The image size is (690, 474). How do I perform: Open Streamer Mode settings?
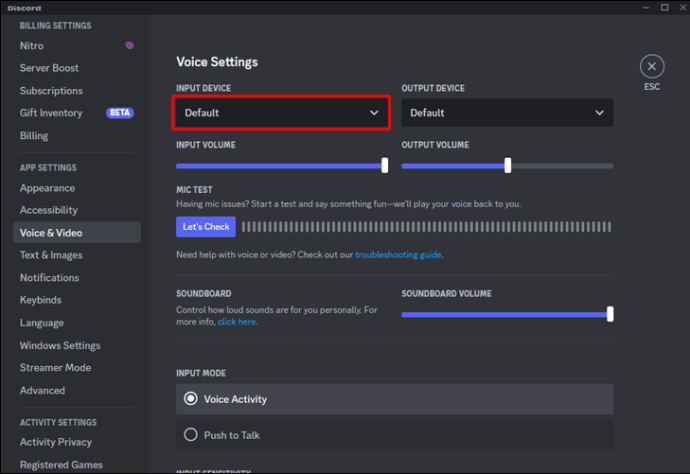55,368
